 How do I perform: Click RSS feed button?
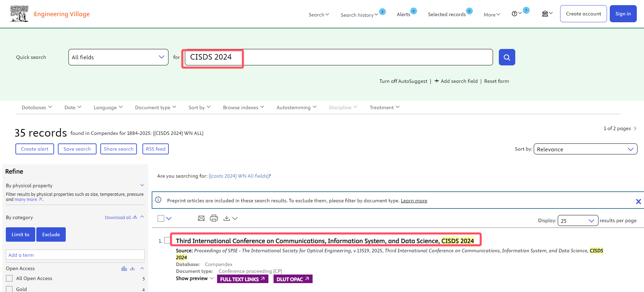(155, 149)
